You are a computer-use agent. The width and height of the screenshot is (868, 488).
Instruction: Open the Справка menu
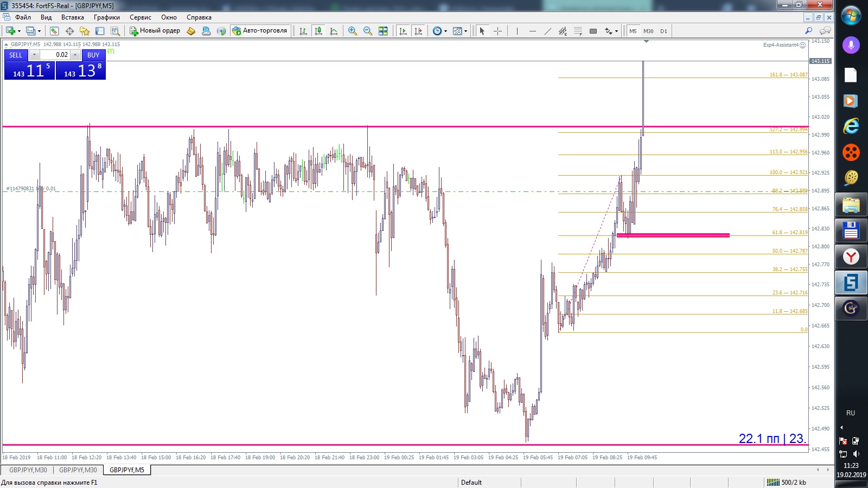[199, 17]
